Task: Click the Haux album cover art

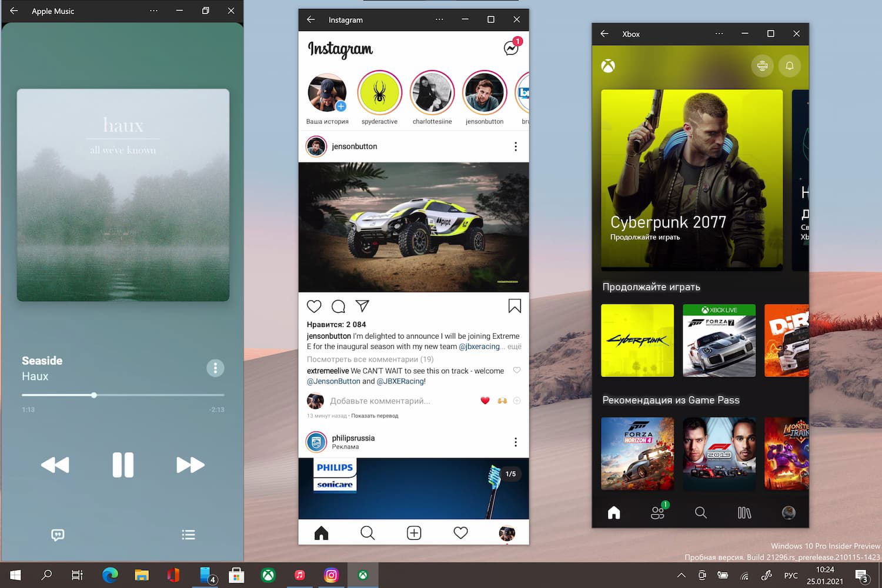Action: click(123, 195)
